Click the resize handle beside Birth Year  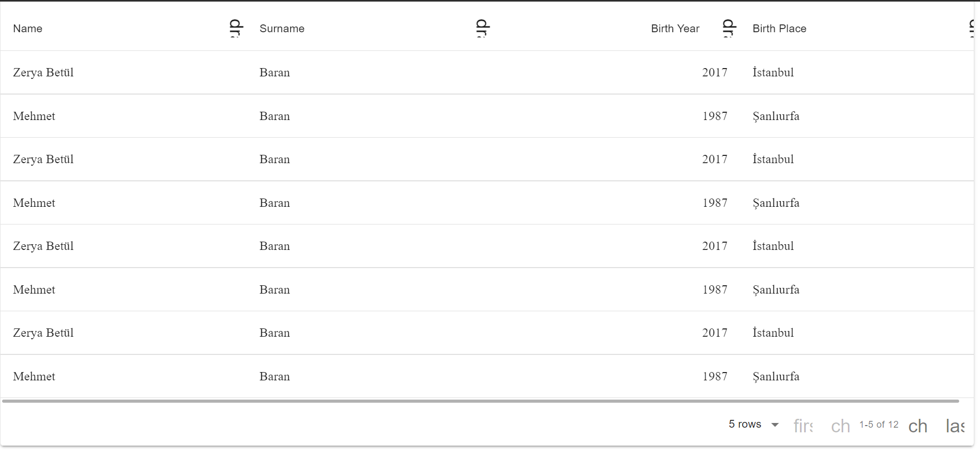tap(729, 29)
